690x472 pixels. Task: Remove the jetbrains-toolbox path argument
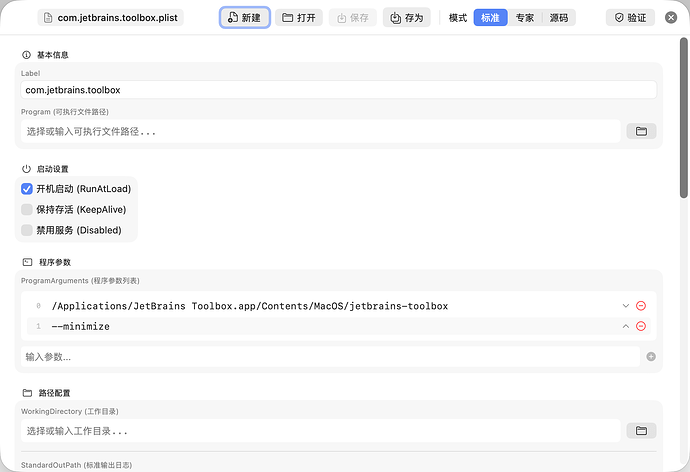point(641,306)
